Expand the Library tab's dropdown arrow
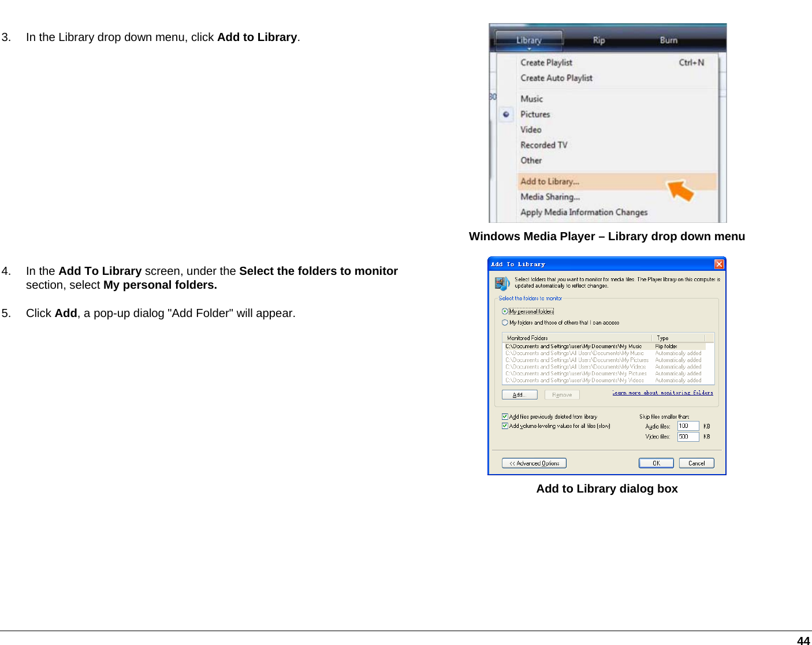 coord(529,49)
